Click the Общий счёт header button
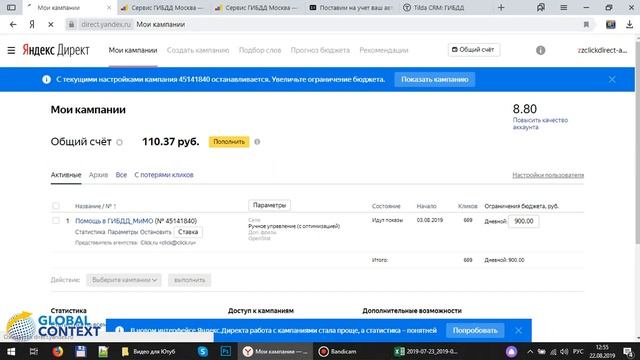This screenshot has height=360, width=640. point(473,50)
